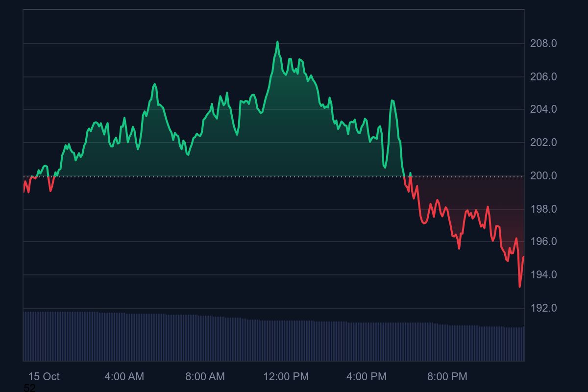Select the 12:00 PM time label
The width and height of the screenshot is (588, 392).
tap(286, 376)
